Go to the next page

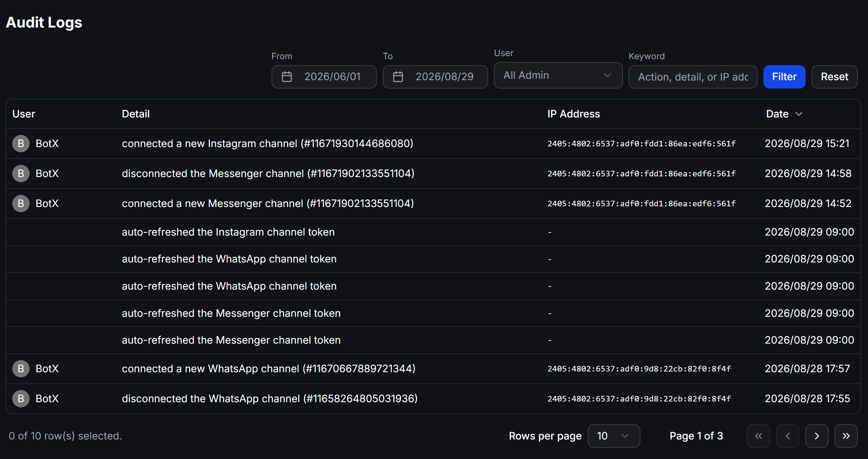click(x=817, y=436)
